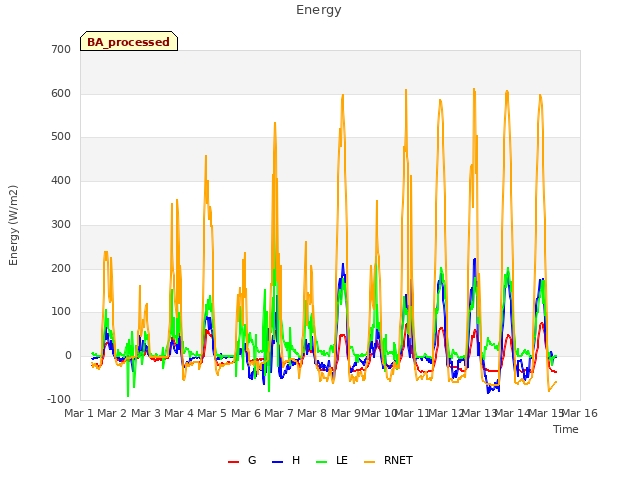Click the 200 y-axis tick label
The image size is (640, 480).
(x=61, y=268)
